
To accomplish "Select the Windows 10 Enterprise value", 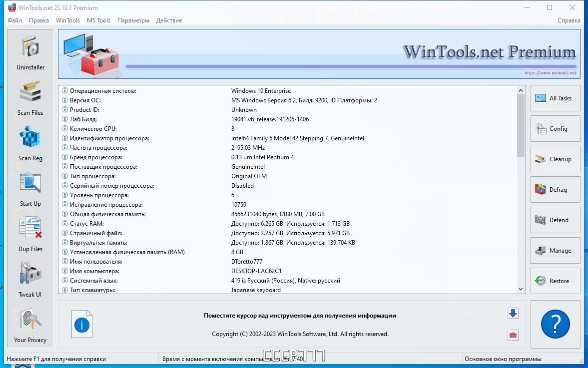I will (x=261, y=91).
